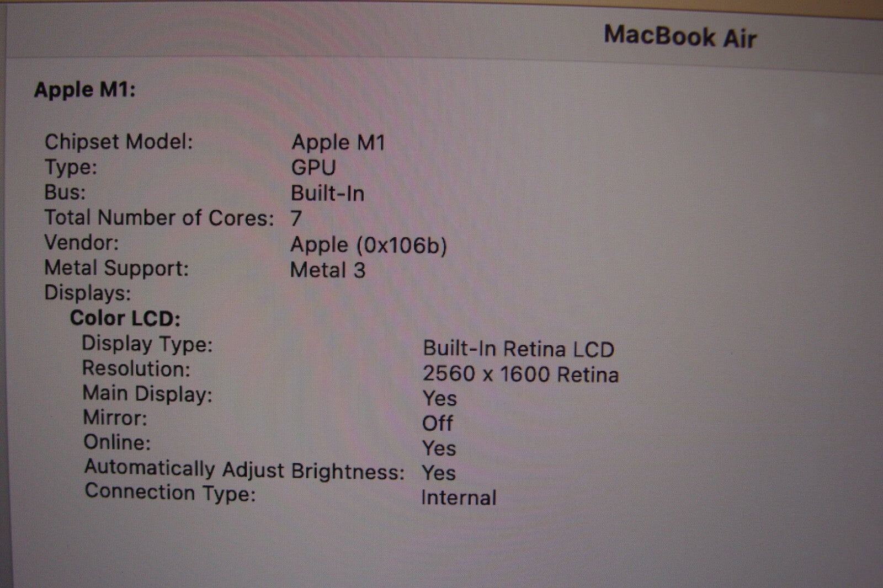Select the core count value "7"
Image resolution: width=883 pixels, height=588 pixels.
296,218
